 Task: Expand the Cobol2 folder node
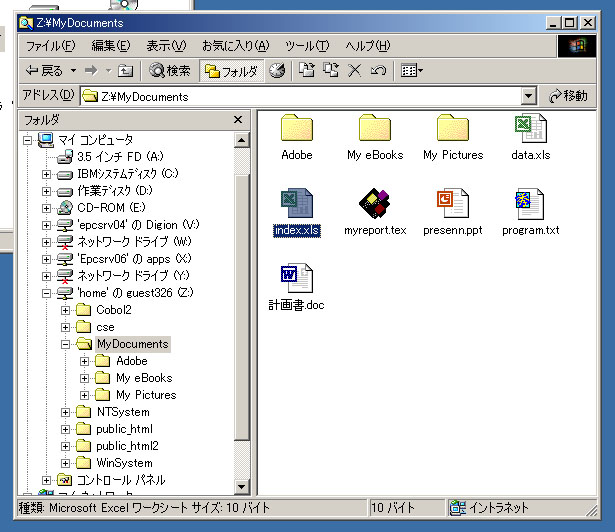[x=66, y=310]
